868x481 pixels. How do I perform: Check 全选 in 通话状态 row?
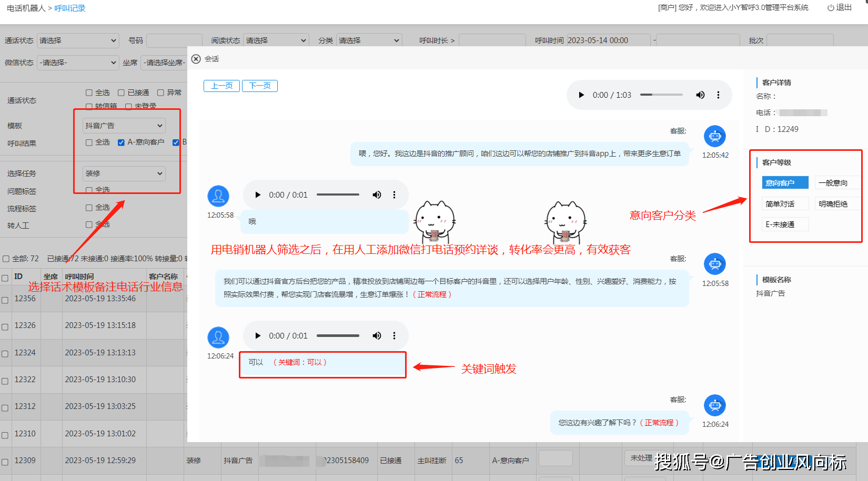click(89, 93)
